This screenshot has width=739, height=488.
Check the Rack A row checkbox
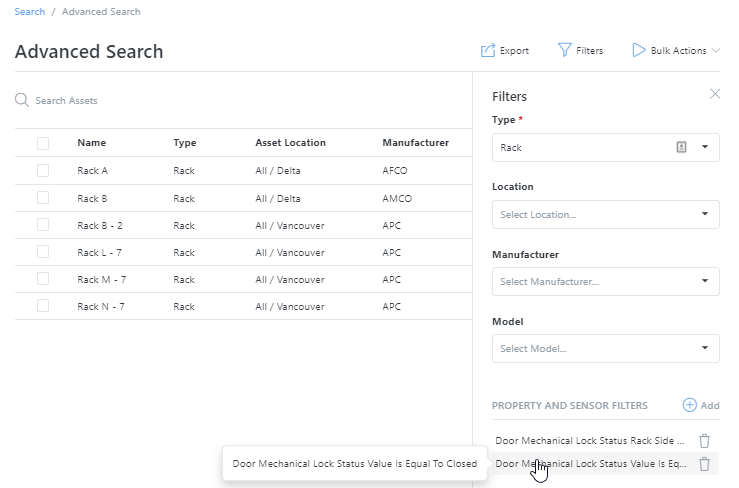(43, 170)
